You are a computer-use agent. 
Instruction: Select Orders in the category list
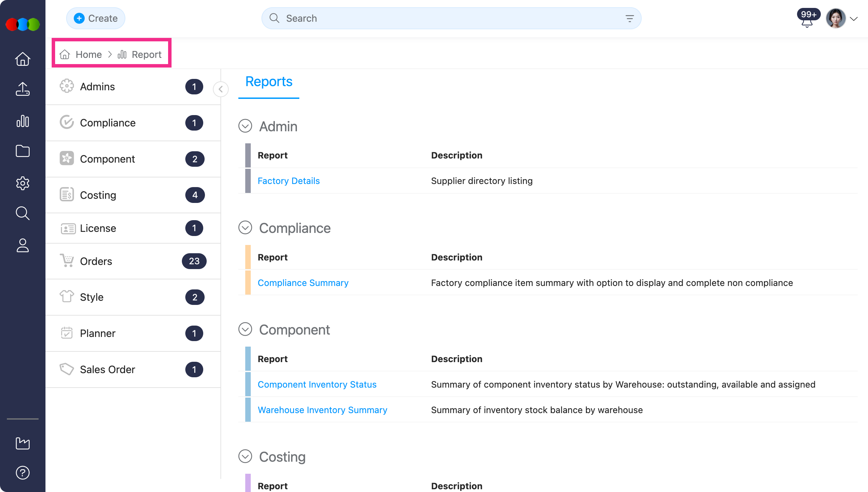tap(133, 261)
